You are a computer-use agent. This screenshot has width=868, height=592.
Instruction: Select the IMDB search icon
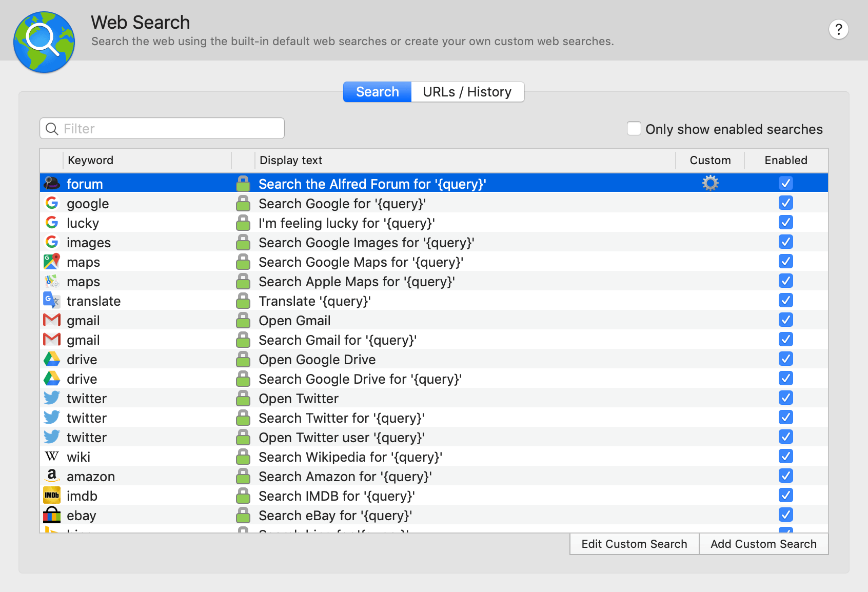51,495
